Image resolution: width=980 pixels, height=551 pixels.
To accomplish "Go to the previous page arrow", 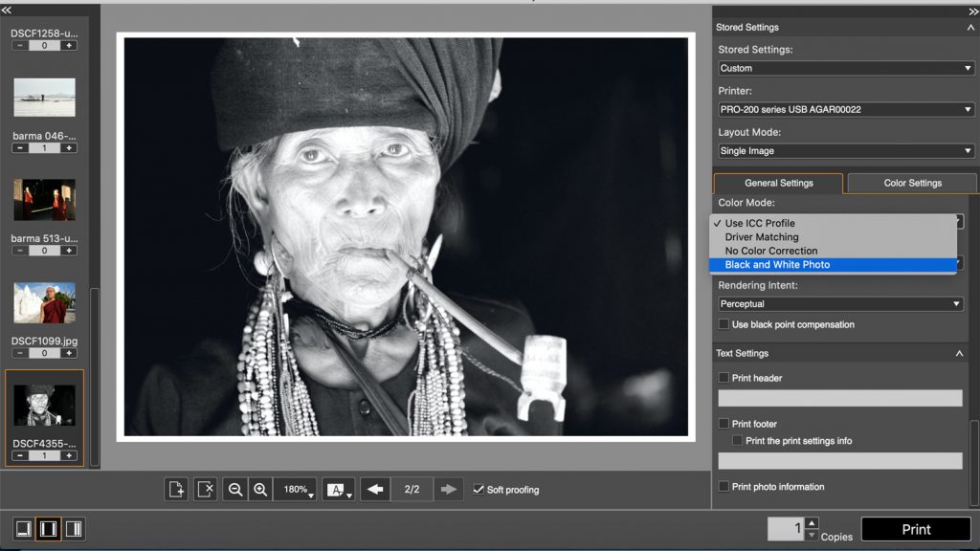I will click(375, 489).
